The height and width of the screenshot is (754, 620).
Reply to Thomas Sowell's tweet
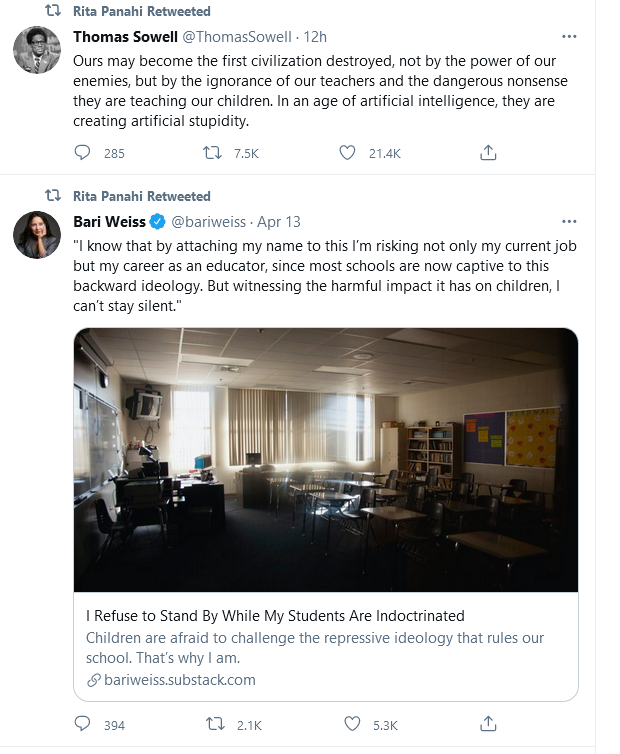coord(83,153)
